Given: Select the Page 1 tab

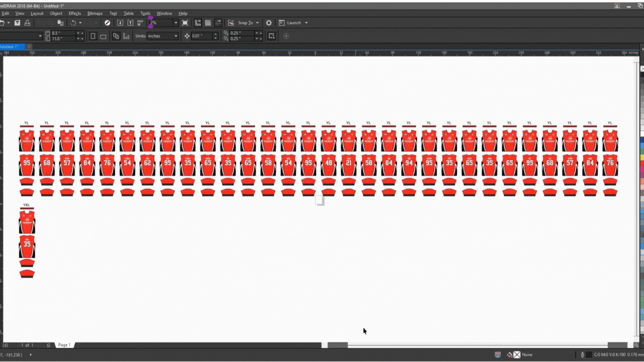Looking at the screenshot, I should point(64,345).
